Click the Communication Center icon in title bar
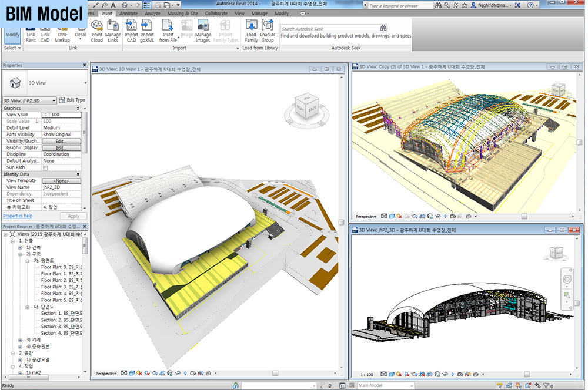 pos(456,5)
